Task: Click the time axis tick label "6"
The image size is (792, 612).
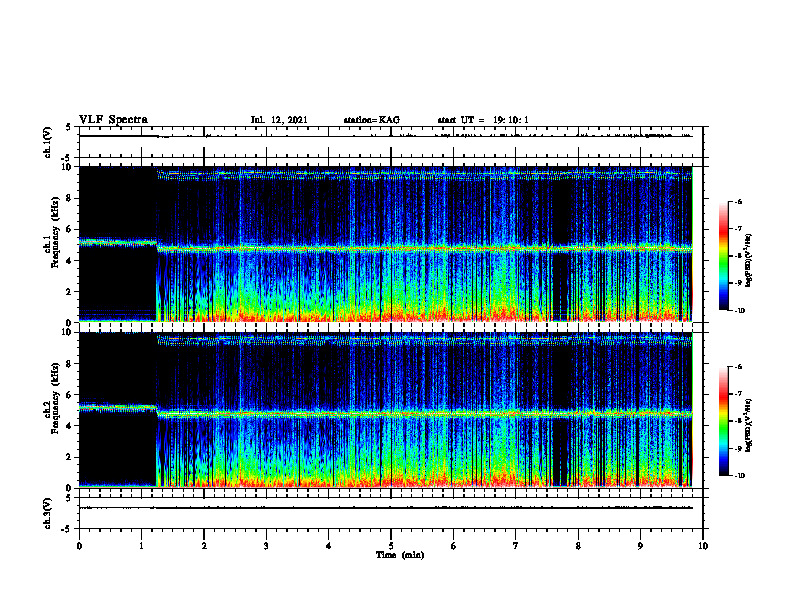Action: coord(454,546)
